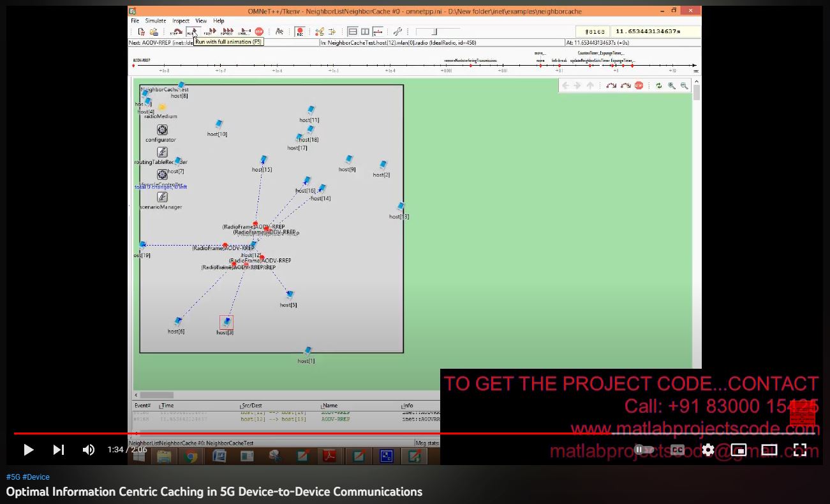Switch to theater mode
Screen dimensions: 830x504
click(x=769, y=450)
